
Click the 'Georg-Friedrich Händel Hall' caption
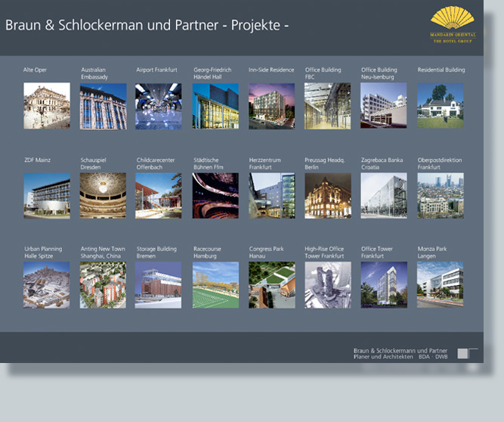click(212, 73)
